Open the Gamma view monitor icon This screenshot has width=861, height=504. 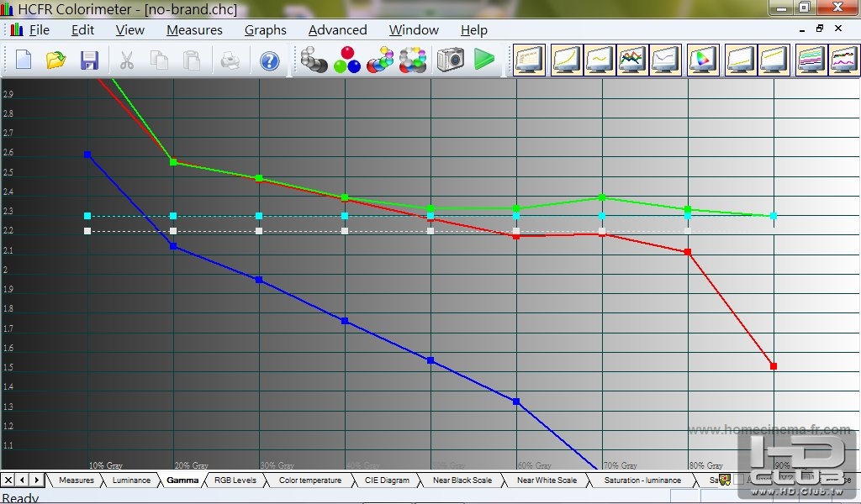point(599,60)
